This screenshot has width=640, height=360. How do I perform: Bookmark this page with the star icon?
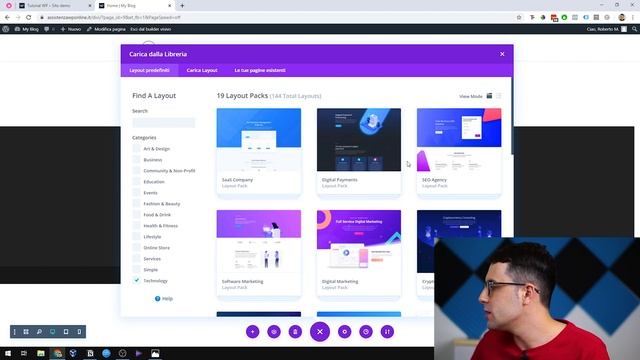[x=519, y=18]
